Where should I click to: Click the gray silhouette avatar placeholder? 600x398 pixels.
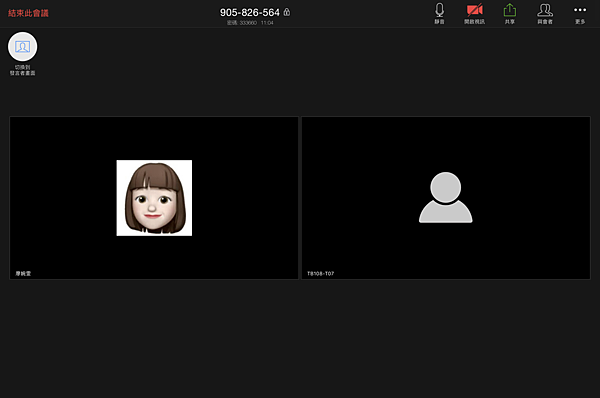pyautogui.click(x=446, y=197)
